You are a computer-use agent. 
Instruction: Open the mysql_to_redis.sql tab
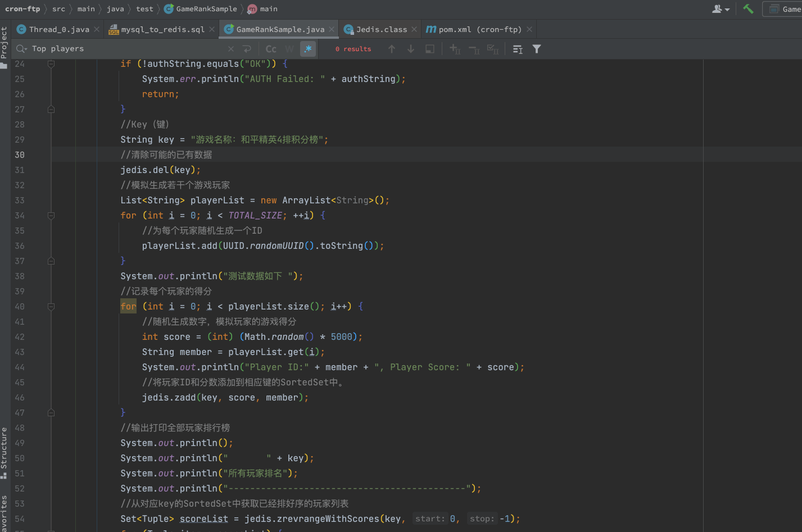(x=162, y=29)
